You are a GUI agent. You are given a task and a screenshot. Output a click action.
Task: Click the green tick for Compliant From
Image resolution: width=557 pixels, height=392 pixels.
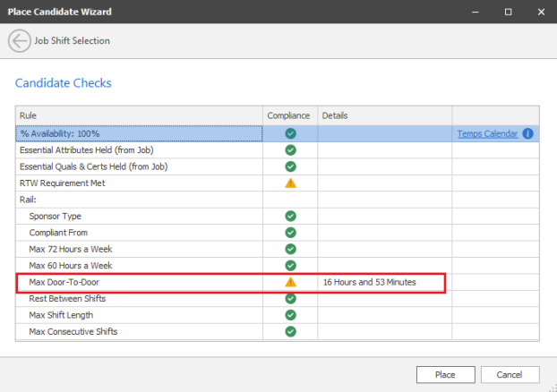point(290,233)
